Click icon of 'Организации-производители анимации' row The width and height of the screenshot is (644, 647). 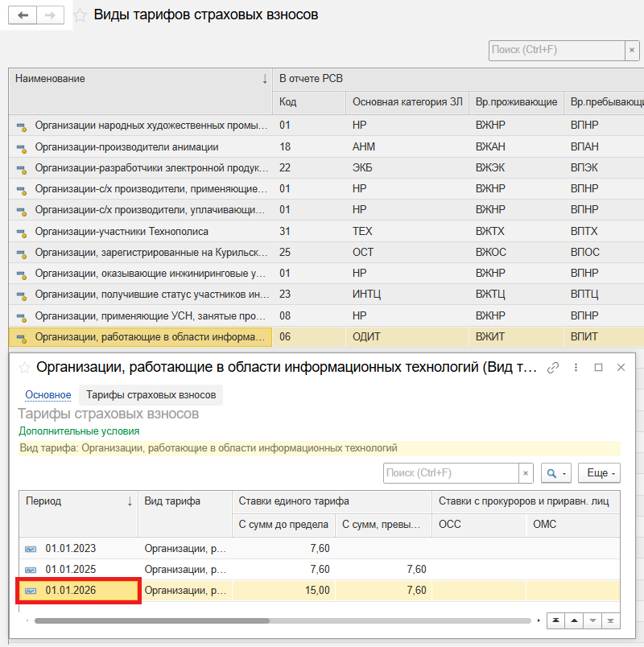click(x=22, y=147)
